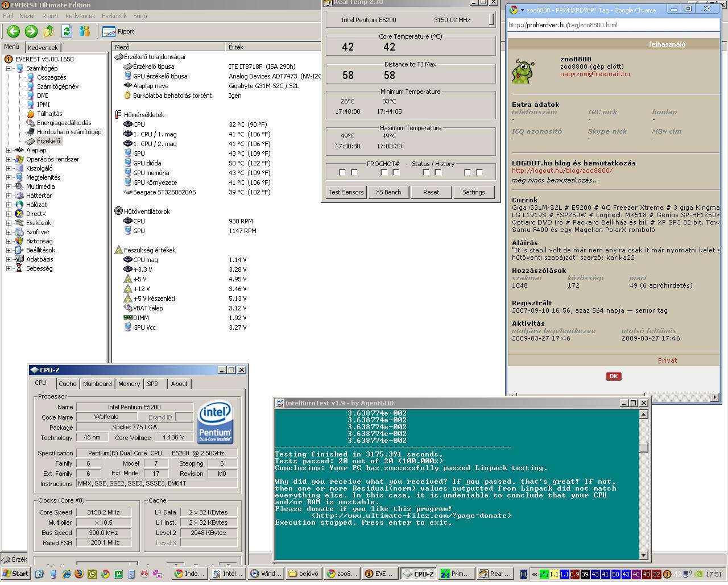The image size is (728, 585).
Task: Expand hidden tray icons chevron
Action: tap(535, 575)
